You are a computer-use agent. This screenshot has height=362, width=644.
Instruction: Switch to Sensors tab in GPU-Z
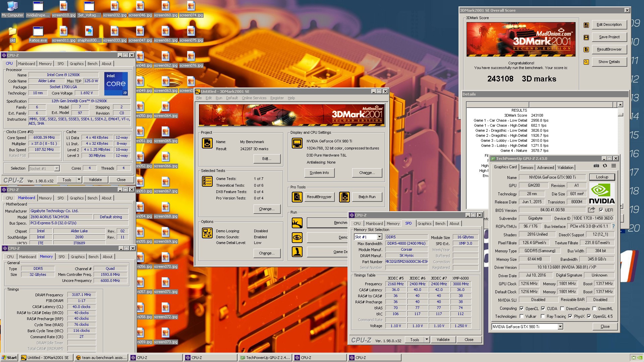pyautogui.click(x=527, y=168)
